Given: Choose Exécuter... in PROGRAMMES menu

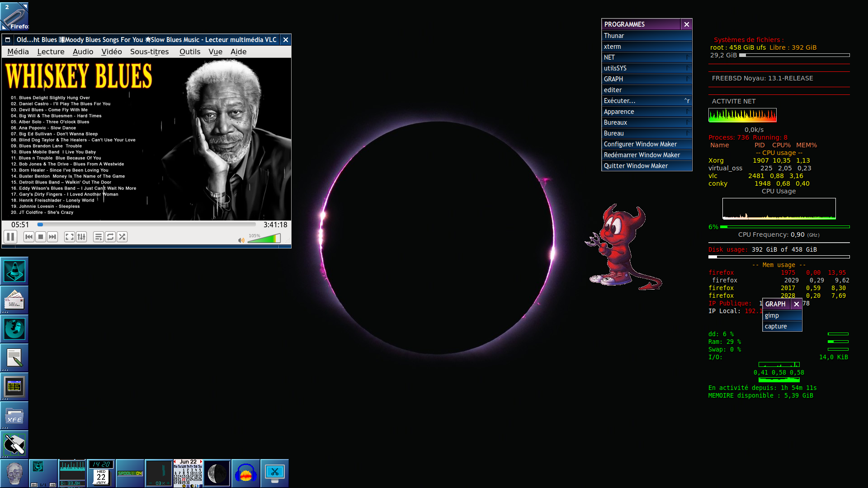Looking at the screenshot, I should pyautogui.click(x=647, y=101).
